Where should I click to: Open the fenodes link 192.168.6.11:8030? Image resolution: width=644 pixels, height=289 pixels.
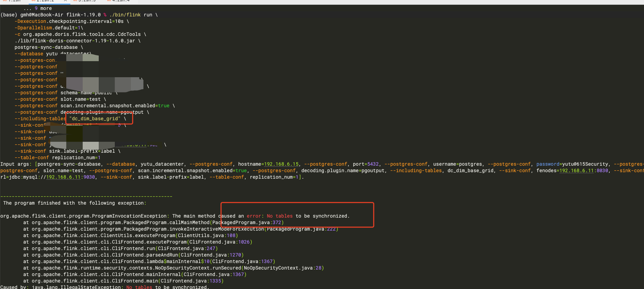coord(584,171)
